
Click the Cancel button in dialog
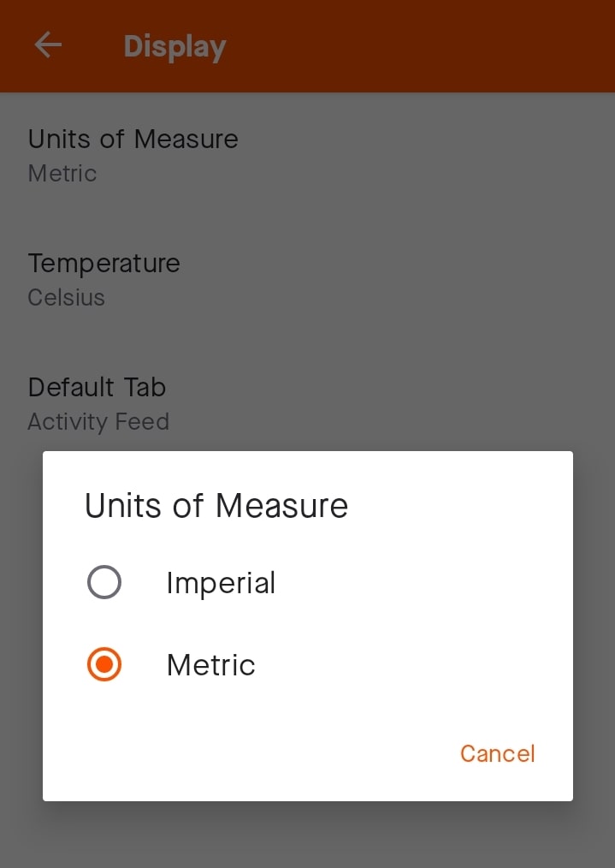(x=497, y=753)
